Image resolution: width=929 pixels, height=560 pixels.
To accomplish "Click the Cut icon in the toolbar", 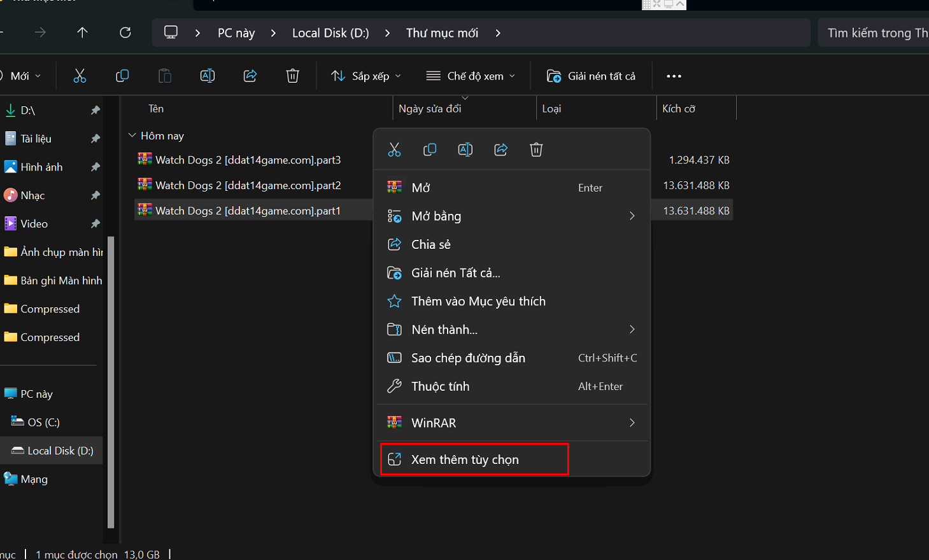I will click(80, 76).
